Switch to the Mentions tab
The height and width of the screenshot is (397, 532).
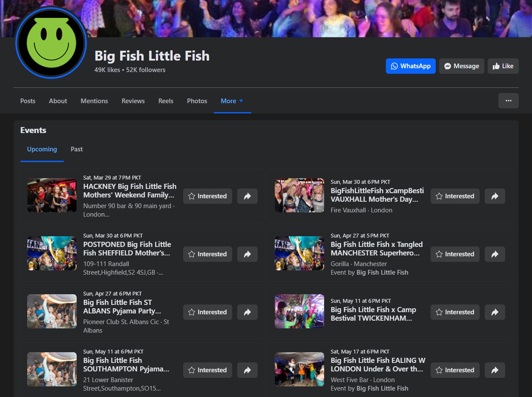coord(94,101)
